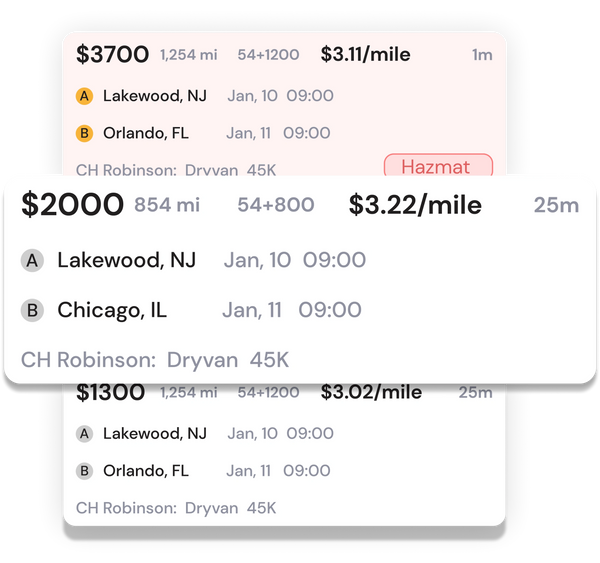Click the Hazmat badge
This screenshot has height=563, width=600.
point(438,167)
